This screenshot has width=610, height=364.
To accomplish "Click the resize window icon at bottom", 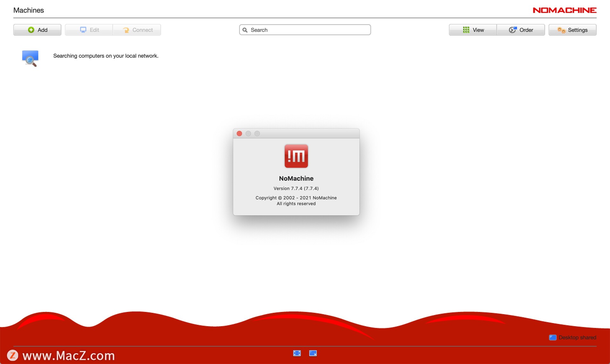I will coord(313,353).
